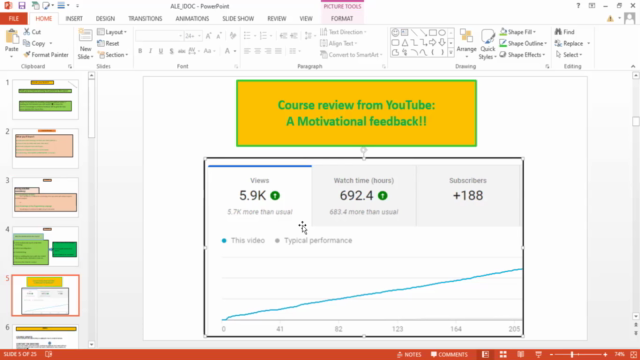The width and height of the screenshot is (640, 360).
Task: Toggle Bold formatting
Action: (140, 51)
